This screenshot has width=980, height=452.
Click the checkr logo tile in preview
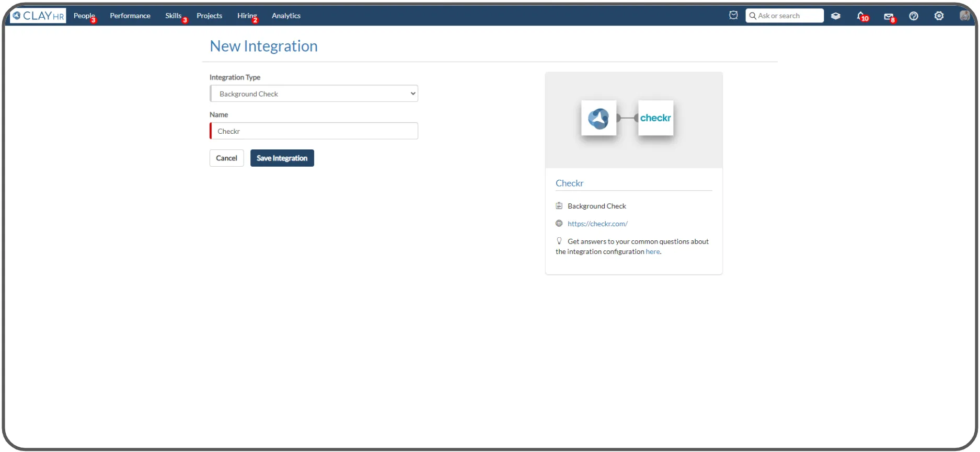(x=655, y=118)
